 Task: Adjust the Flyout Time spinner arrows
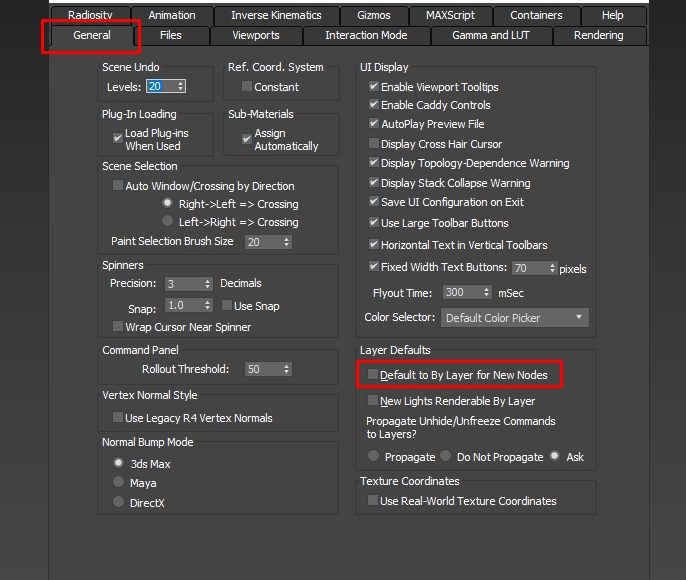pyautogui.click(x=486, y=293)
